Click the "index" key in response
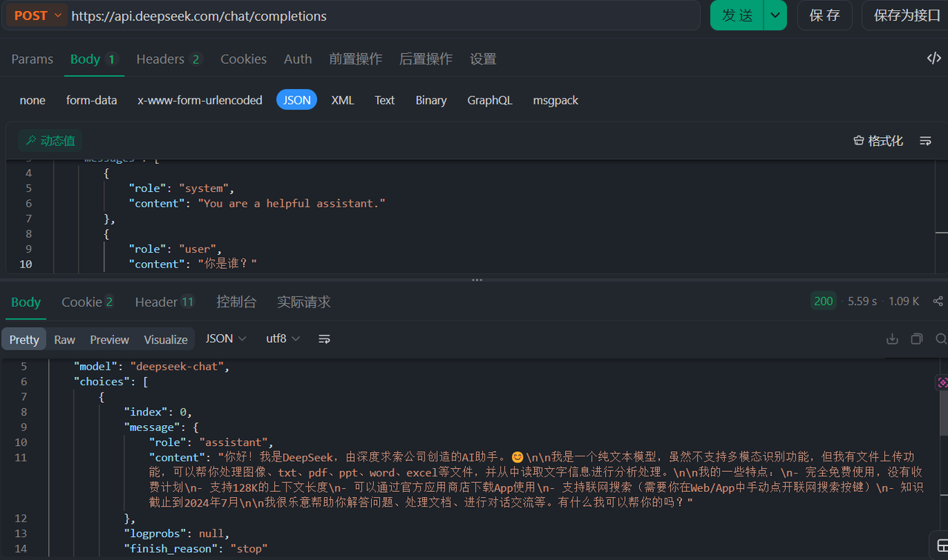 point(146,412)
